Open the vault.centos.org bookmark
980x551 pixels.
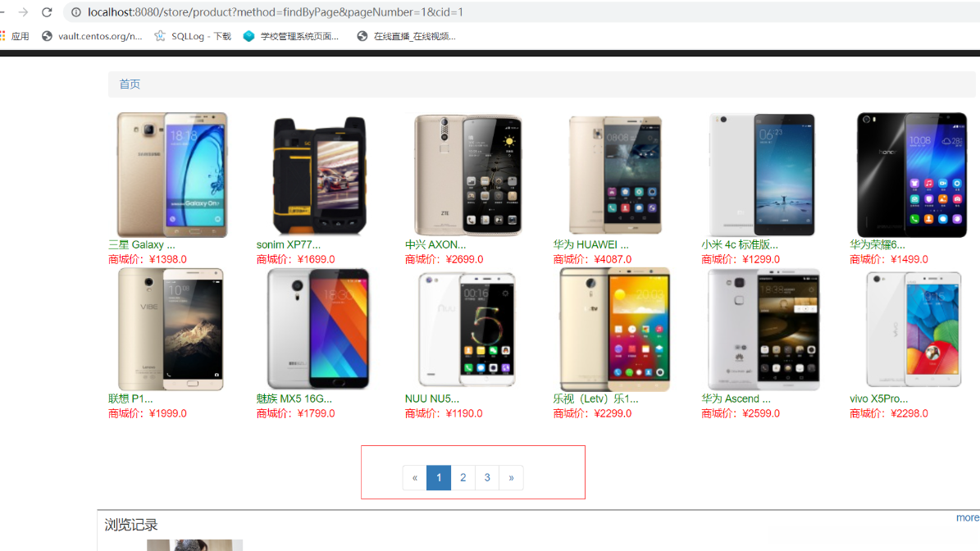pyautogui.click(x=92, y=36)
